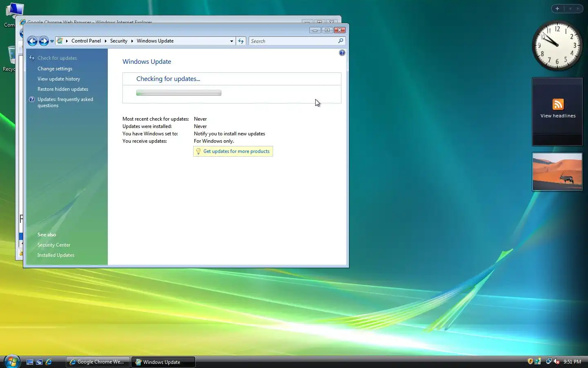Click the checking progress bar

(x=179, y=93)
